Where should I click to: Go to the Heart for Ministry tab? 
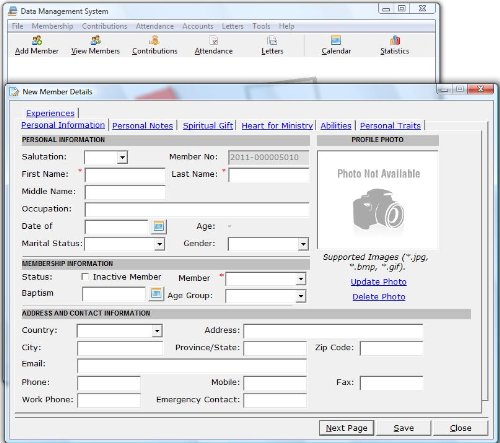(x=277, y=126)
